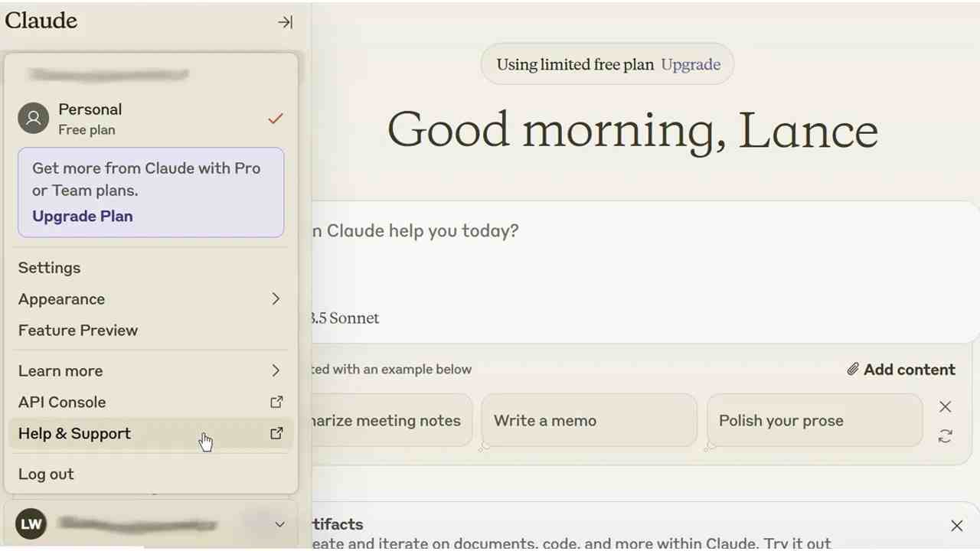
Task: Open Feature Preview
Action: coord(151,331)
